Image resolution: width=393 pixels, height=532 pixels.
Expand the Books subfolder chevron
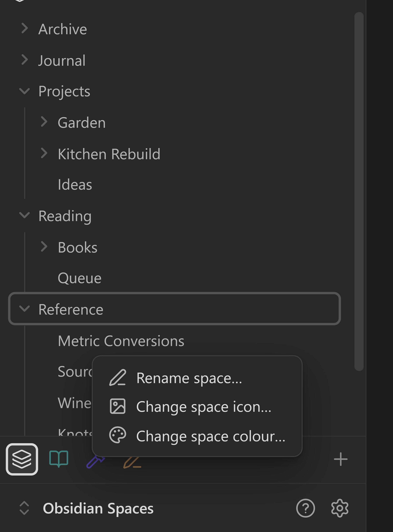click(x=44, y=246)
